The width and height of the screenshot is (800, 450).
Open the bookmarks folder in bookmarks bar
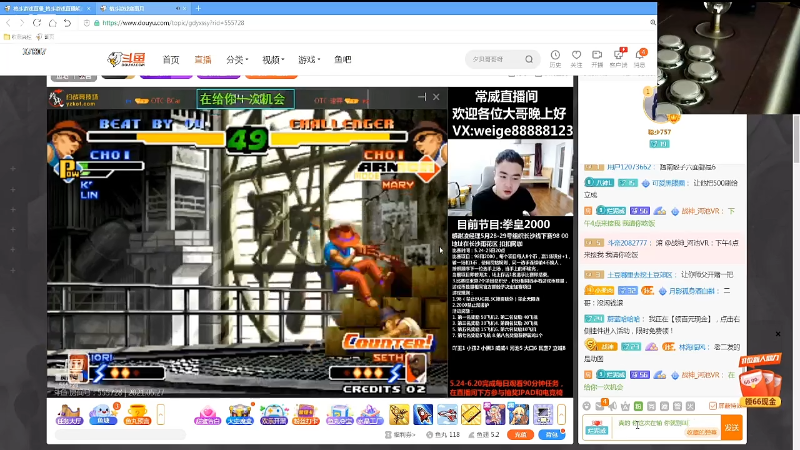click(17, 37)
